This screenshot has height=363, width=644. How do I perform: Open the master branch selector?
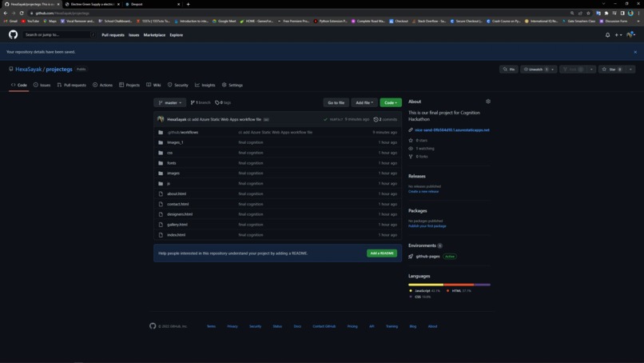pyautogui.click(x=169, y=103)
